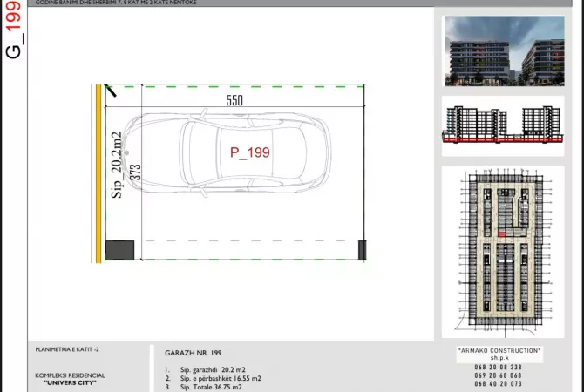The width and height of the screenshot is (584, 392).
Task: Select phone number 069 20 68 068
Action: (x=498, y=375)
